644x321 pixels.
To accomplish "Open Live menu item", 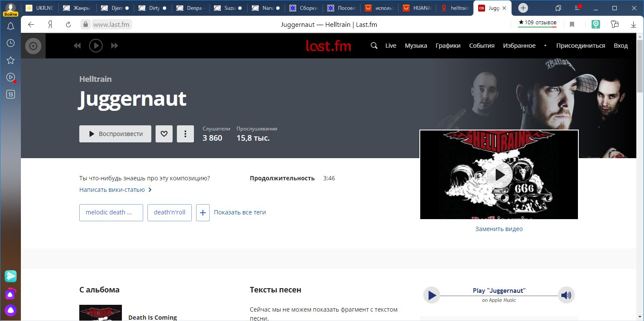I will click(391, 46).
